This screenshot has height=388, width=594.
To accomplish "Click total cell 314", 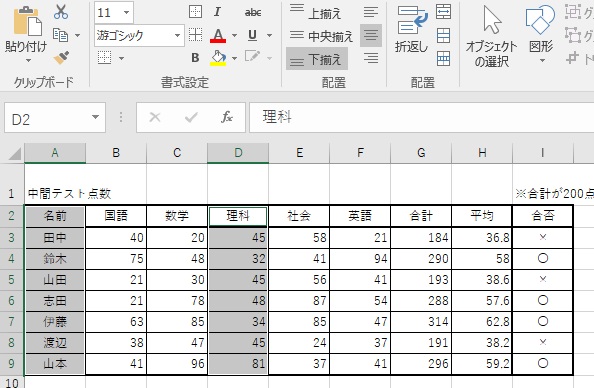I will [421, 322].
